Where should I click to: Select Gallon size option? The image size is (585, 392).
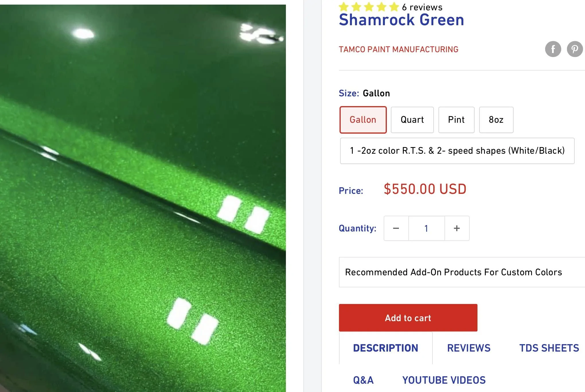point(363,120)
